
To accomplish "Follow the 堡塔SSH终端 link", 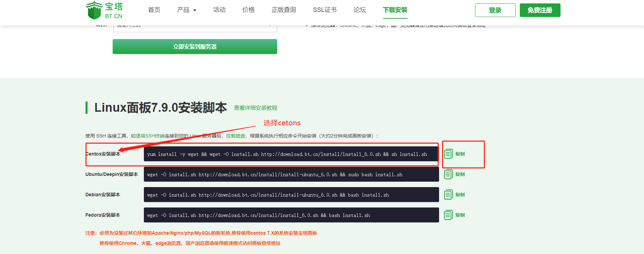I will pos(150,136).
